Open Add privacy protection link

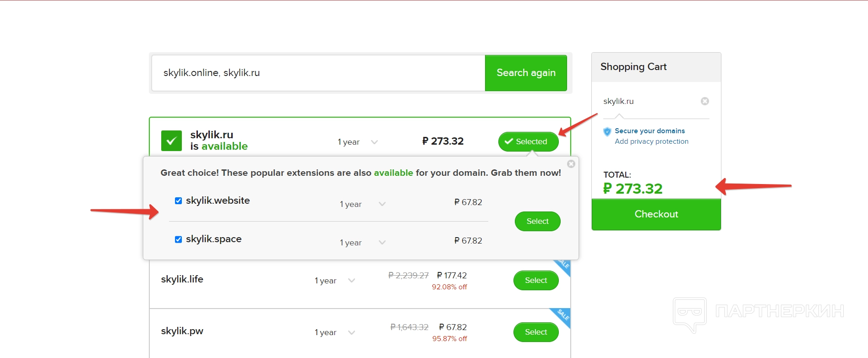coord(651,141)
